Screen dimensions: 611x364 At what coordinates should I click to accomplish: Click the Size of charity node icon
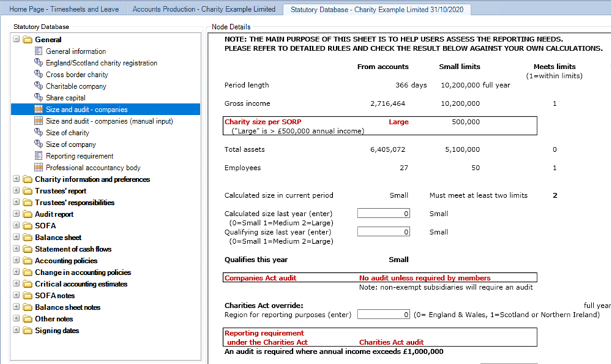tap(38, 133)
